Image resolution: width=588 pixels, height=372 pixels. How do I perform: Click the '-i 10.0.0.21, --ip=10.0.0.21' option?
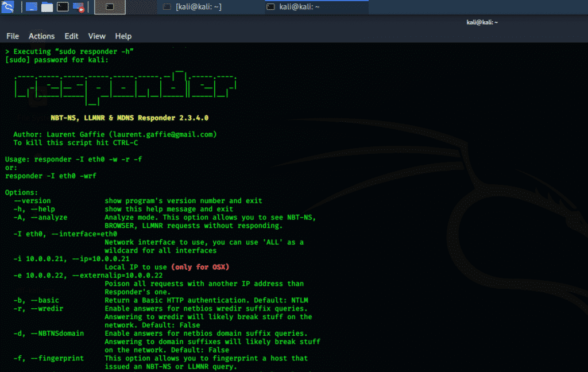[72, 258]
